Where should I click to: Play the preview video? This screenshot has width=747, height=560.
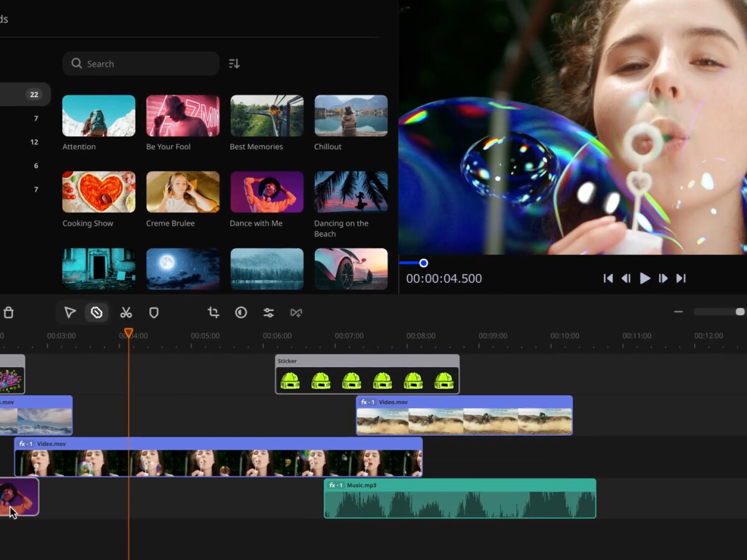(x=645, y=278)
